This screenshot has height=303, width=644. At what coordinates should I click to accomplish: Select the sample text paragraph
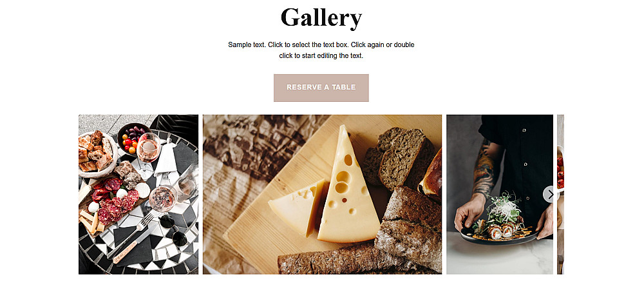point(321,50)
